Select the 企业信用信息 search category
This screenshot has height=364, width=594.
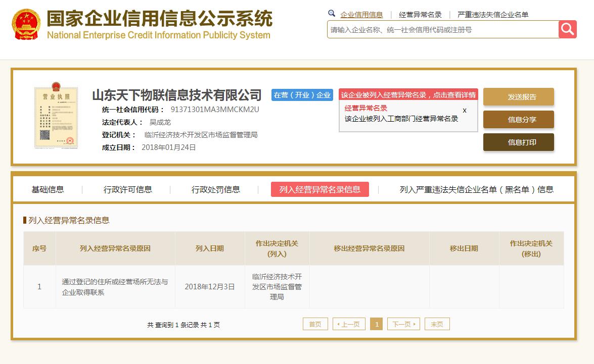[361, 15]
